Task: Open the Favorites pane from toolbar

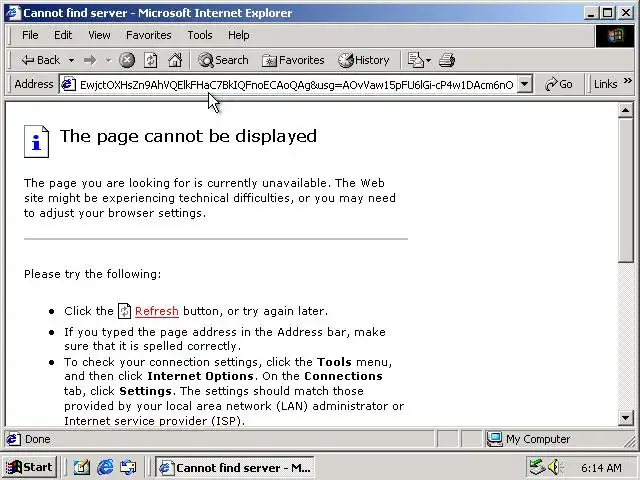Action: (x=293, y=60)
